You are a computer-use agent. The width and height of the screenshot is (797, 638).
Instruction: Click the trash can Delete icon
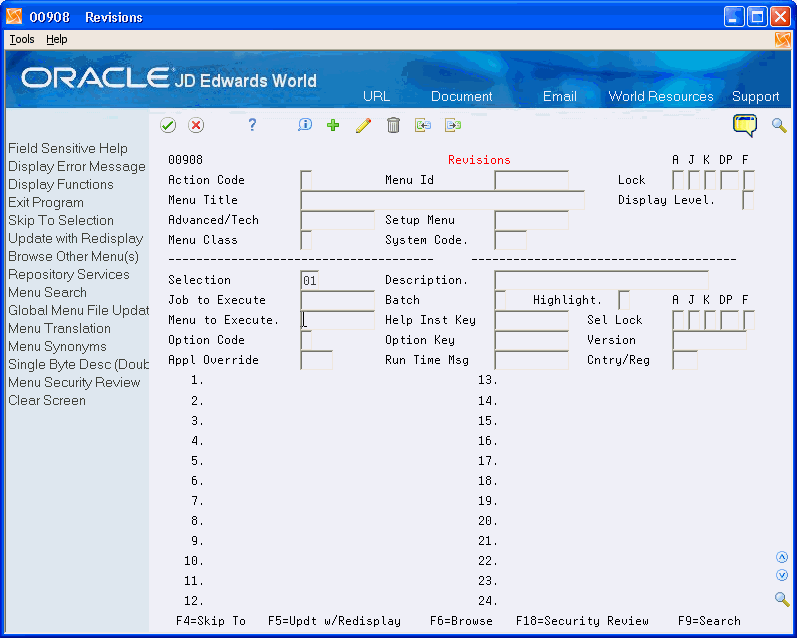click(393, 125)
